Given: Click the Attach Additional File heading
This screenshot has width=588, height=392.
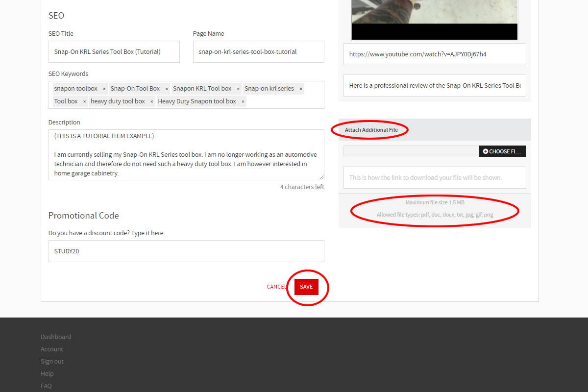Looking at the screenshot, I should 371,130.
